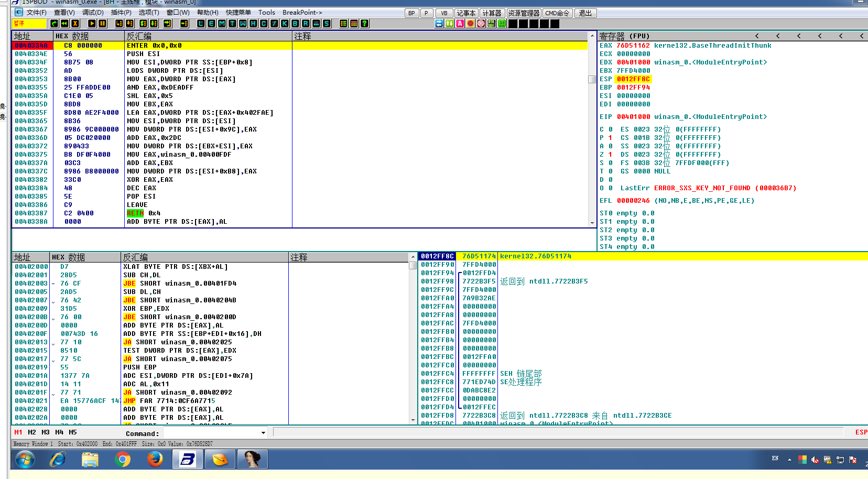Open Breakpoints window with B icon
The image size is (868, 479).
[295, 24]
